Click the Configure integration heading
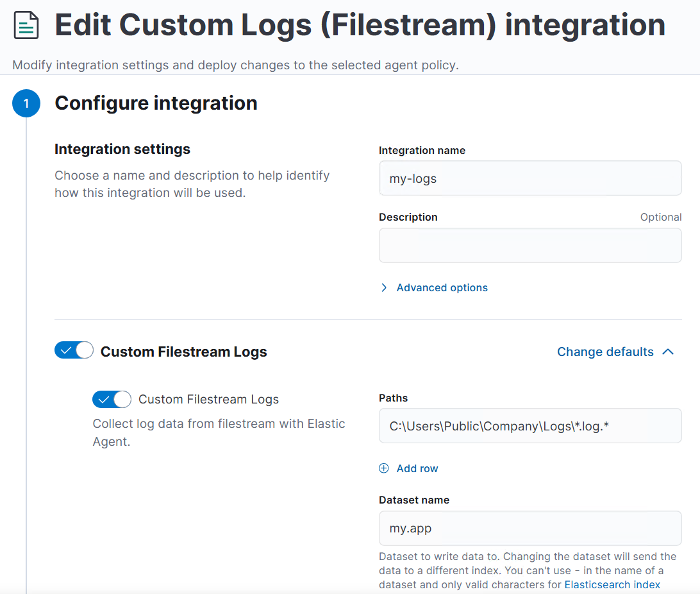The height and width of the screenshot is (594, 700). [x=156, y=103]
